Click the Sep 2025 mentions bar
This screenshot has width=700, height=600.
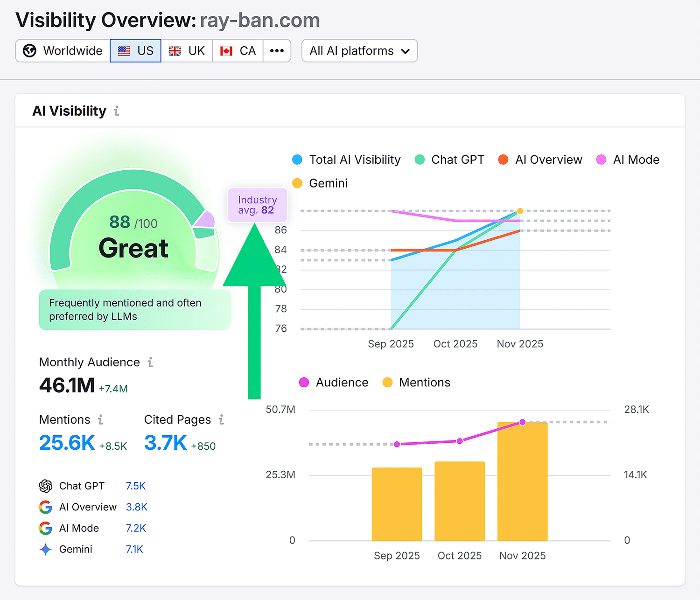(397, 504)
